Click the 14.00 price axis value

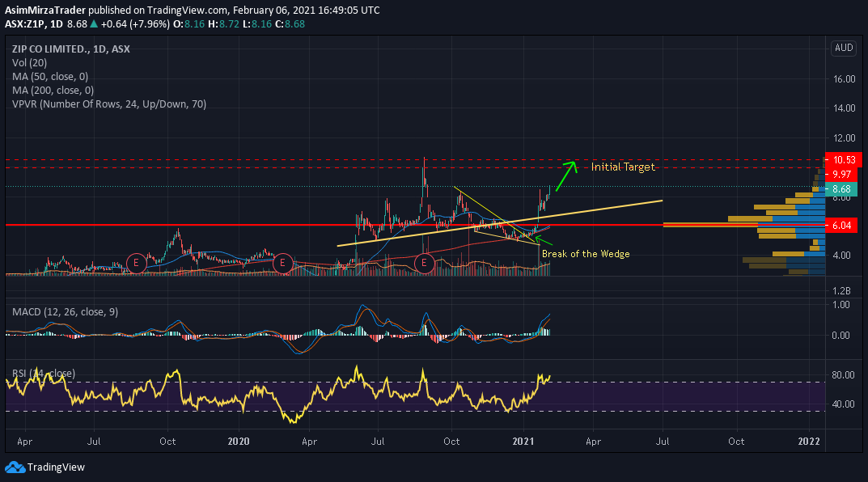[845, 108]
